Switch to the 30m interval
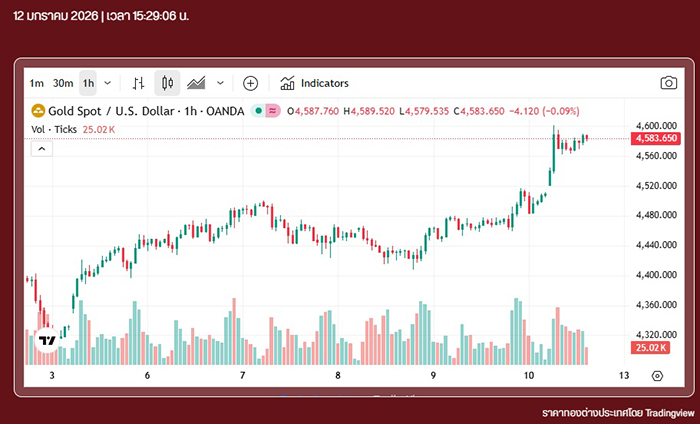700x424 pixels. coord(63,83)
